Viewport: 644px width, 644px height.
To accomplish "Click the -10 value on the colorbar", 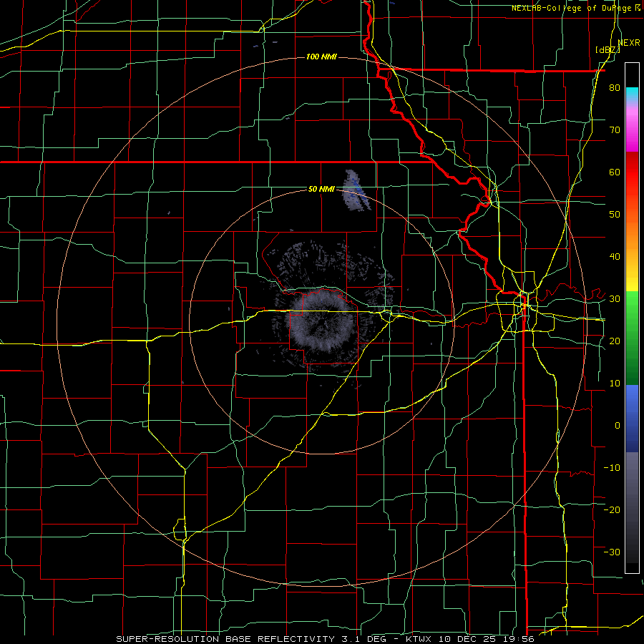I will tap(612, 467).
